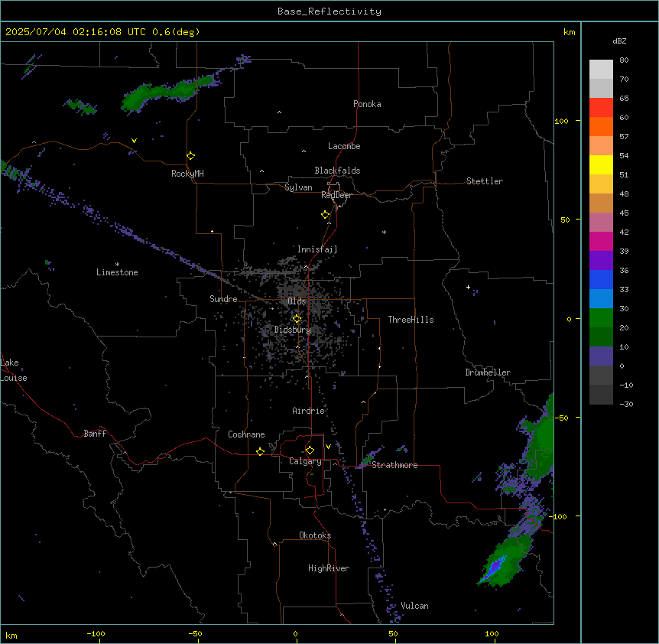Click the Sundre town label
This screenshot has height=644, width=659.
pyautogui.click(x=223, y=299)
